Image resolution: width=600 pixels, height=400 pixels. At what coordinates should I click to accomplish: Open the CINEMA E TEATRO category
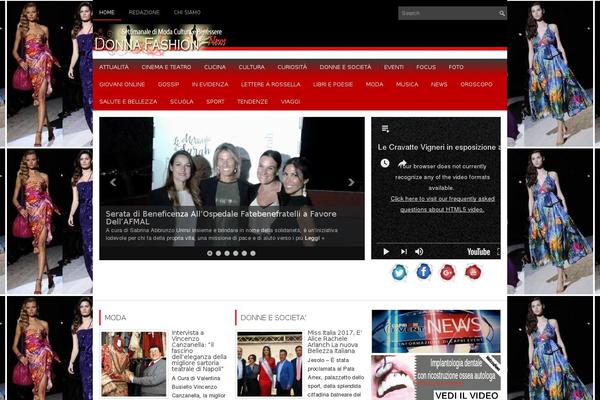(166, 67)
